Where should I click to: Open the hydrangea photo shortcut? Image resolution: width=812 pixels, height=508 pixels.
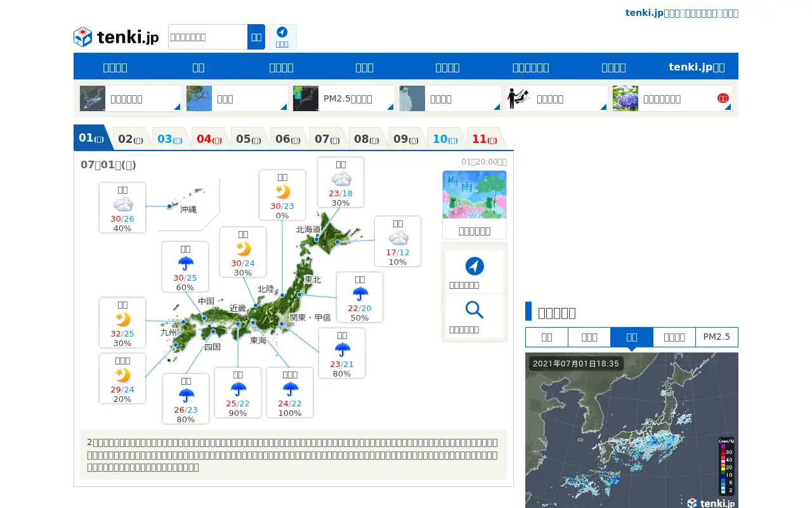point(672,98)
